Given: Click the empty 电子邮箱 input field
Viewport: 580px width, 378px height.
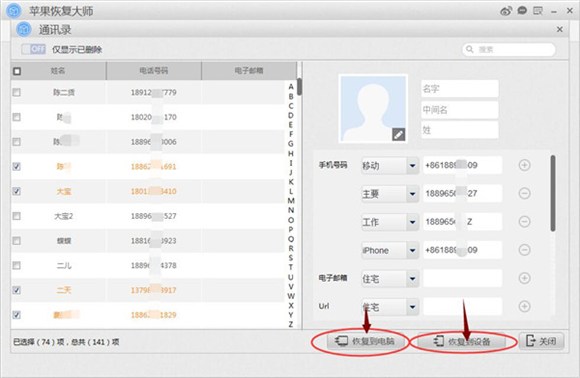Looking at the screenshot, I should tap(463, 278).
